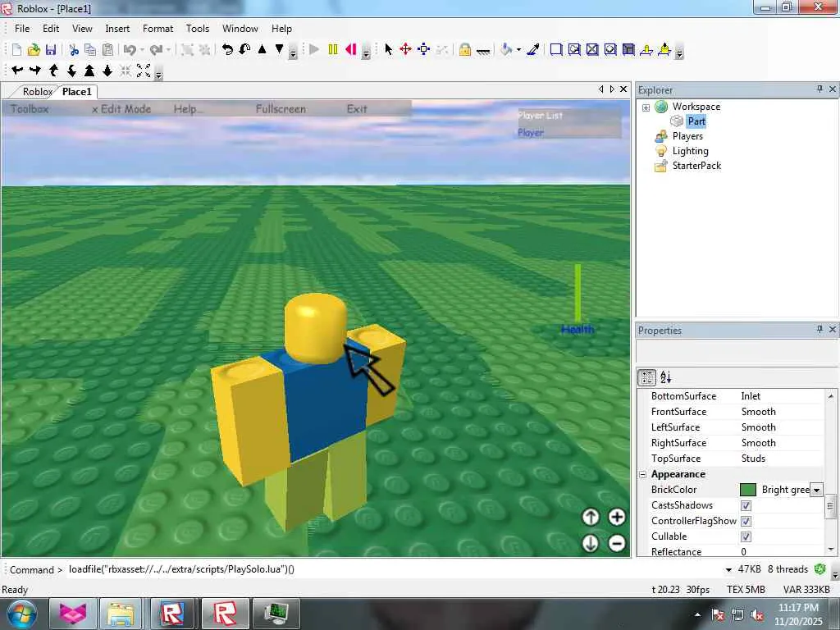Click the green Health bar
840x630 pixels.
point(577,293)
